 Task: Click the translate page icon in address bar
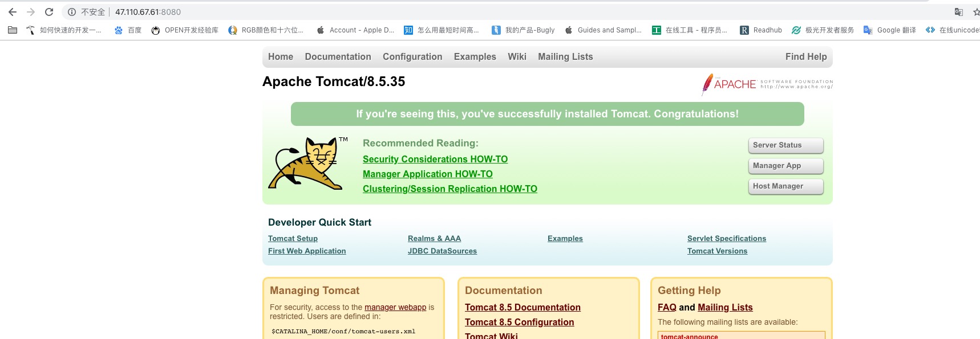959,12
